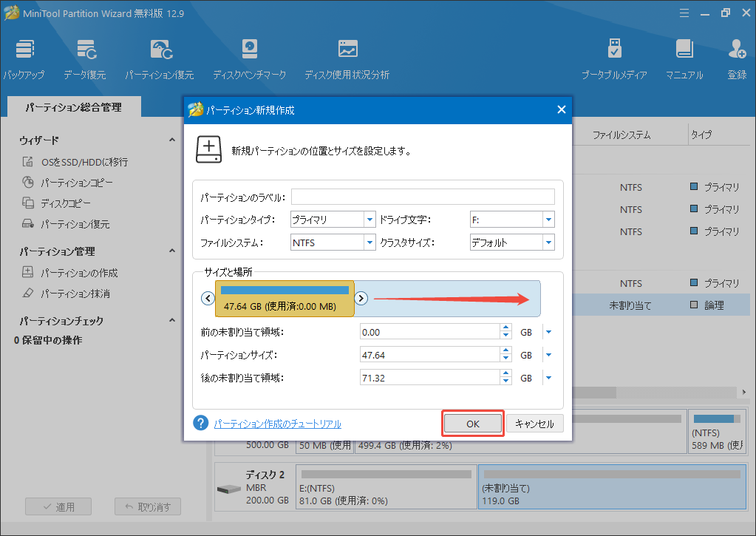Launch パーティション復元 from top toolbar
Image resolution: width=756 pixels, height=536 pixels.
coord(160,59)
